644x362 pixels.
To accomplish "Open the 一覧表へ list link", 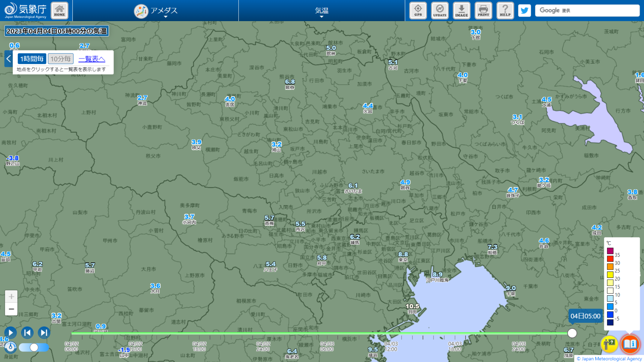I will pyautogui.click(x=92, y=59).
